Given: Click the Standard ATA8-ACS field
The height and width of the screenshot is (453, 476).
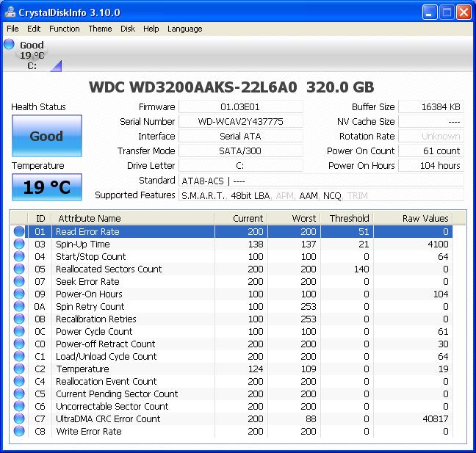Looking at the screenshot, I should pos(321,181).
